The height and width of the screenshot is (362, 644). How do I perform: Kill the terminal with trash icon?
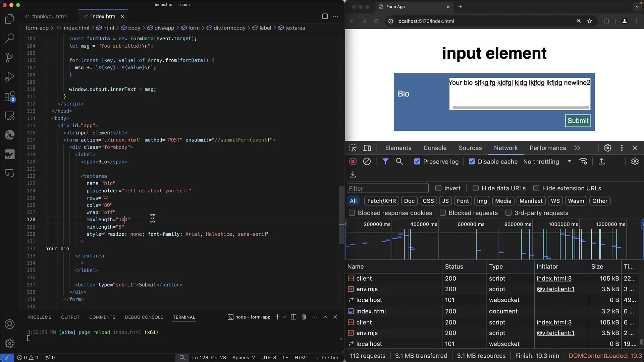[304, 317]
